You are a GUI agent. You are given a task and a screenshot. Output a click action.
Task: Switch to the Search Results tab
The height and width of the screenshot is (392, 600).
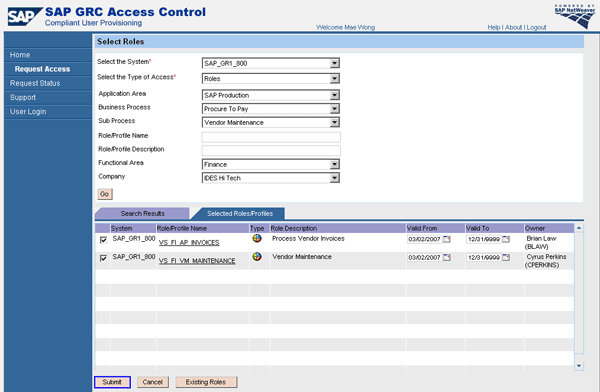point(142,214)
